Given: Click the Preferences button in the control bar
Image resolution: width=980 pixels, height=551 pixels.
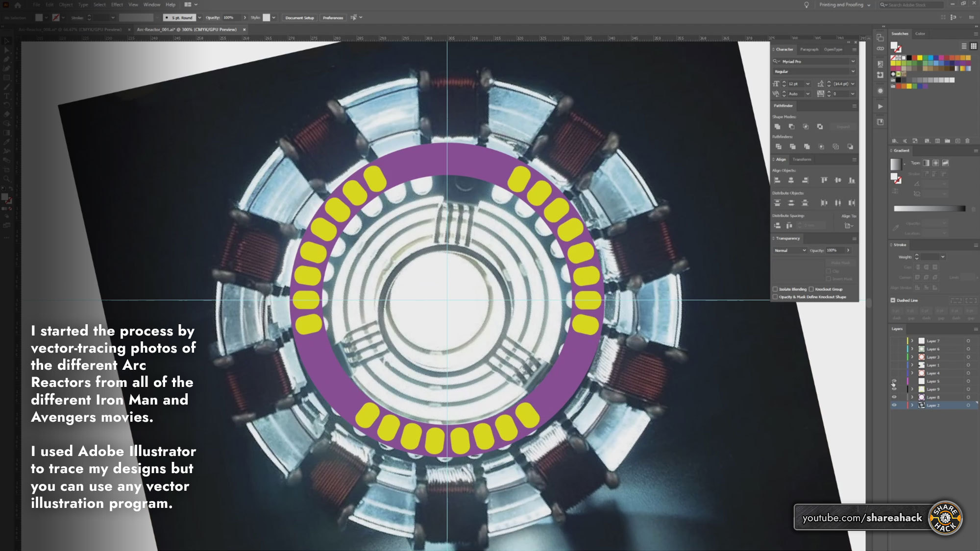Looking at the screenshot, I should tap(334, 17).
